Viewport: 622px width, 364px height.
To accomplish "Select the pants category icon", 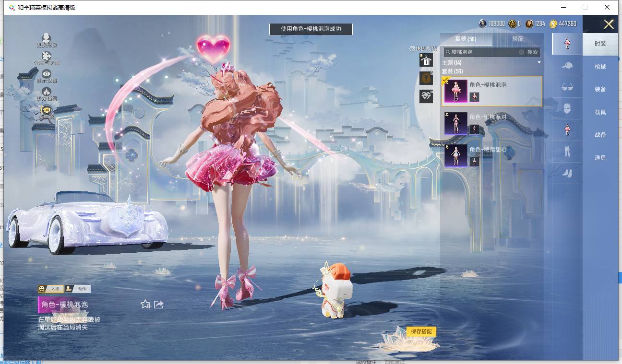I will tap(567, 152).
